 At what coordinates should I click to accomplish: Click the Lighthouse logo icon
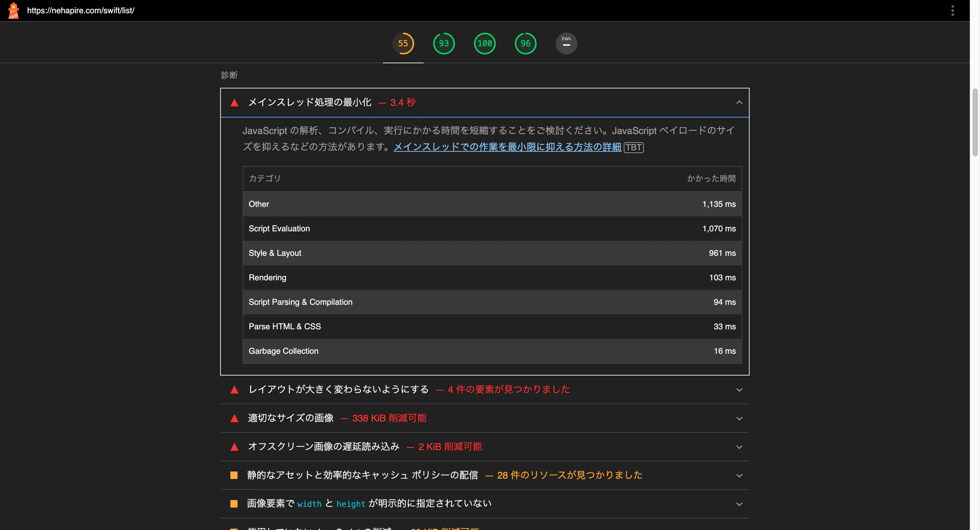pos(14,10)
